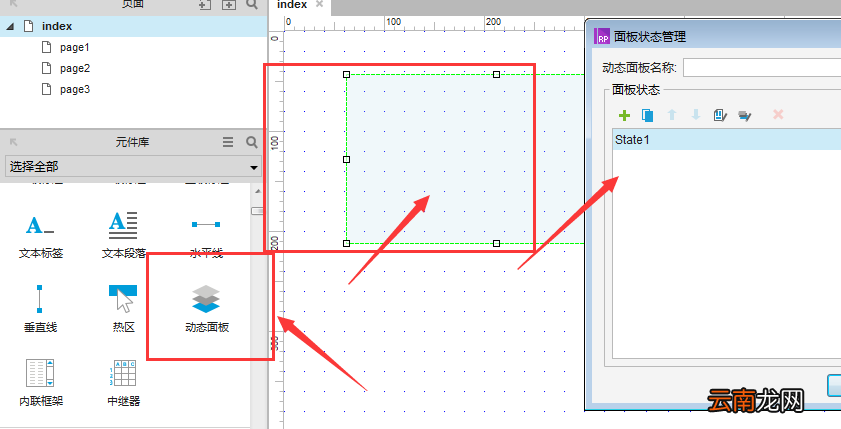Open the 元件库 options menu icon
The image size is (841, 429).
point(228,142)
